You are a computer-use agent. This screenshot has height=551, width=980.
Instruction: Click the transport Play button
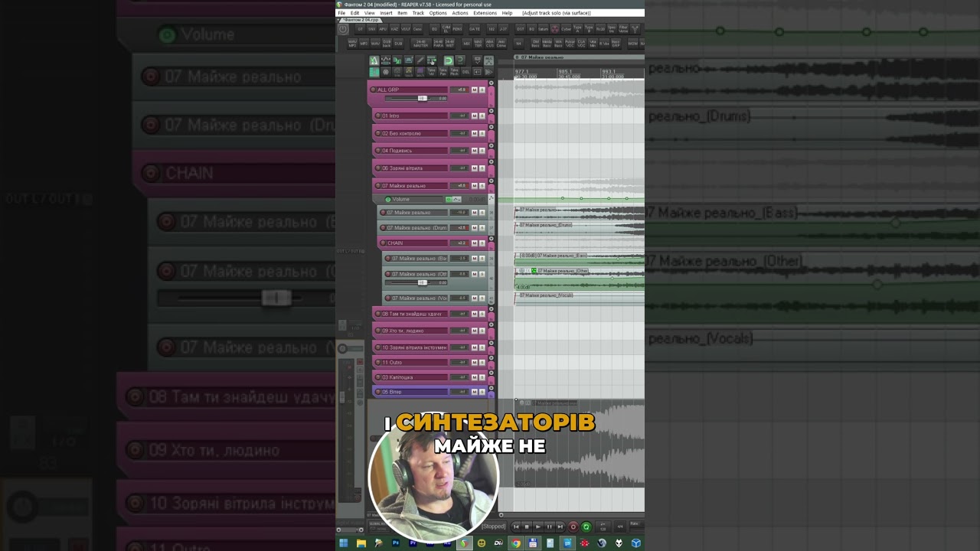tap(538, 527)
